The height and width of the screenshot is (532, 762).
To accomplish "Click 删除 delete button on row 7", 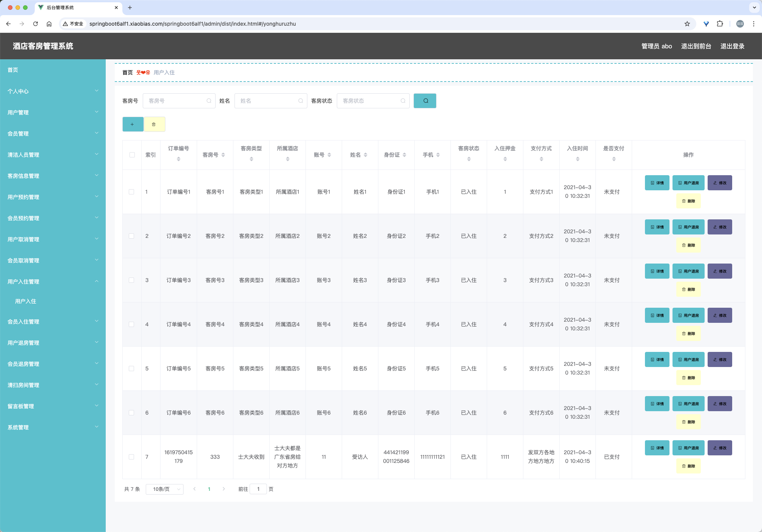I will click(x=688, y=466).
